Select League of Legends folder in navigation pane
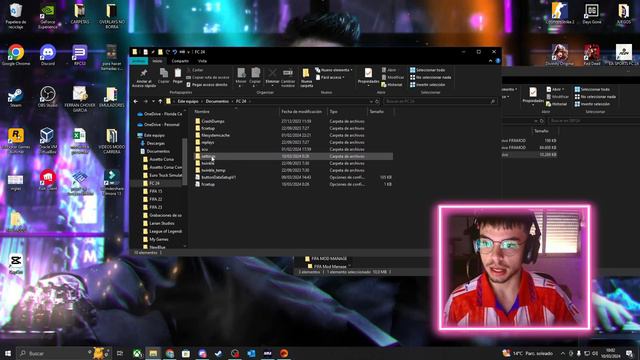Image resolution: width=640 pixels, height=360 pixels. 165,231
